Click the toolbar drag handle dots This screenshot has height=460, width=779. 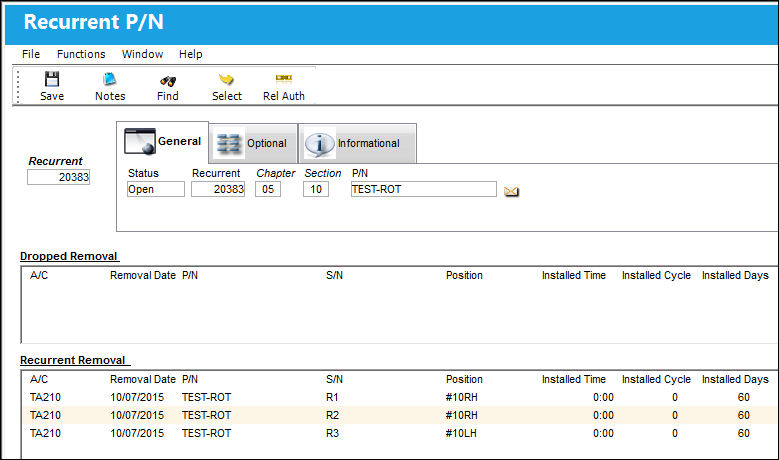[18, 86]
